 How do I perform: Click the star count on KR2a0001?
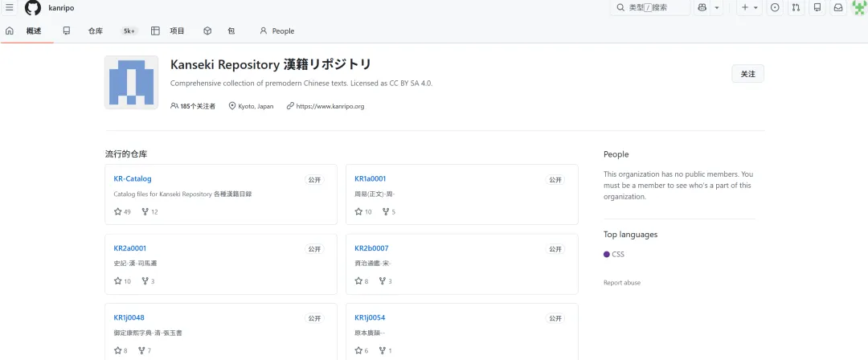(x=122, y=281)
